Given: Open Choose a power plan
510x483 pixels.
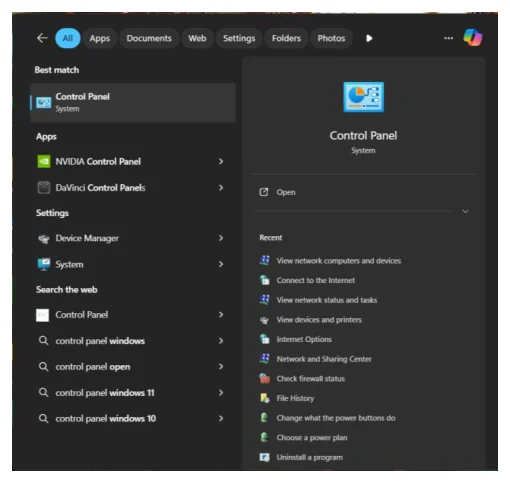Looking at the screenshot, I should coord(312,438).
